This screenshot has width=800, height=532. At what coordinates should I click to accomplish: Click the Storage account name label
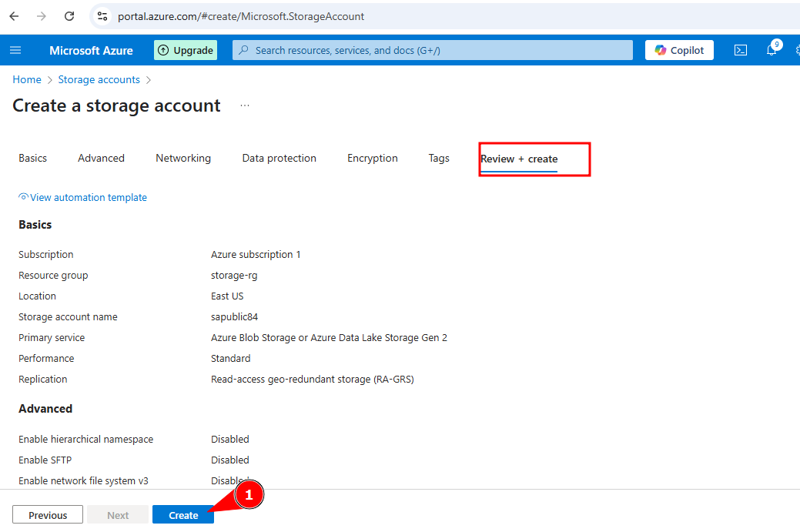pyautogui.click(x=68, y=316)
